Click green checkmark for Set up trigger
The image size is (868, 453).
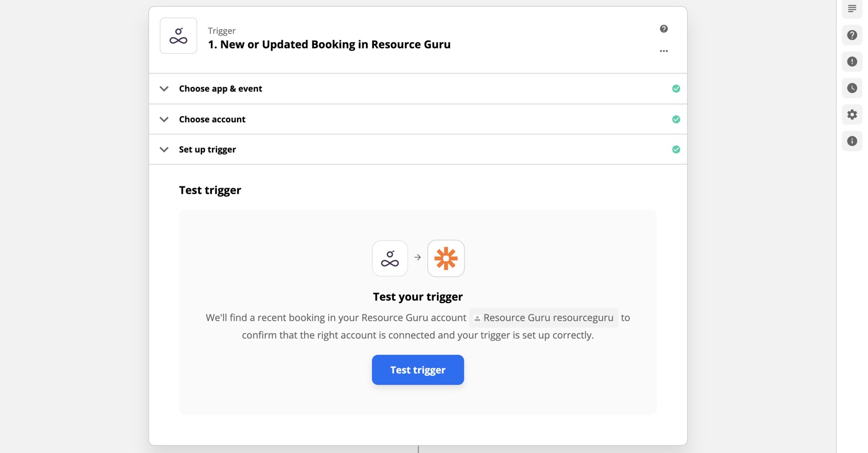coord(676,149)
